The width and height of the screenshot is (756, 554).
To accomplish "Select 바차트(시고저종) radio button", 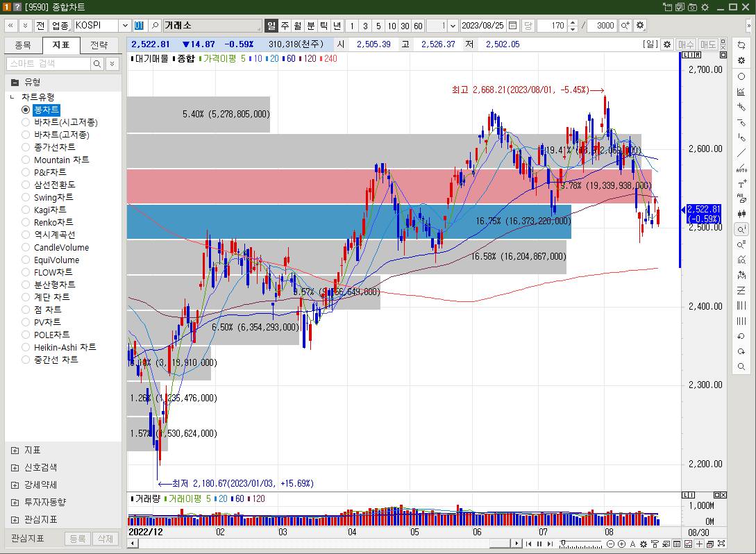I will click(x=26, y=122).
